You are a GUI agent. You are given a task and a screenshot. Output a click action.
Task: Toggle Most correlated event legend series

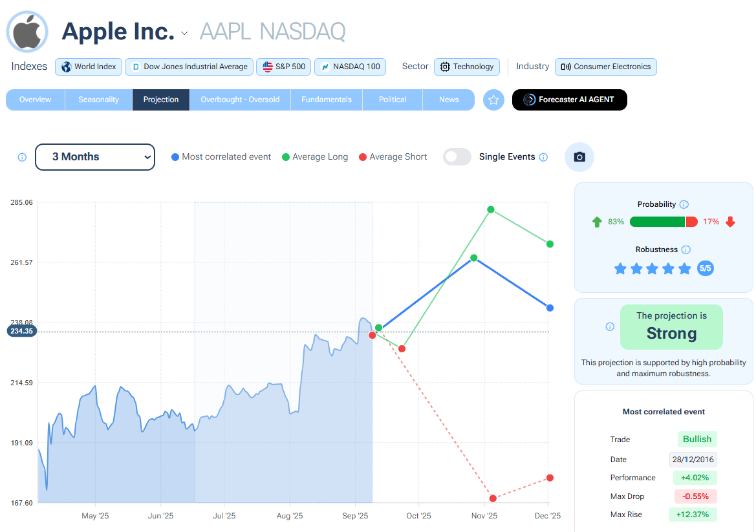221,157
